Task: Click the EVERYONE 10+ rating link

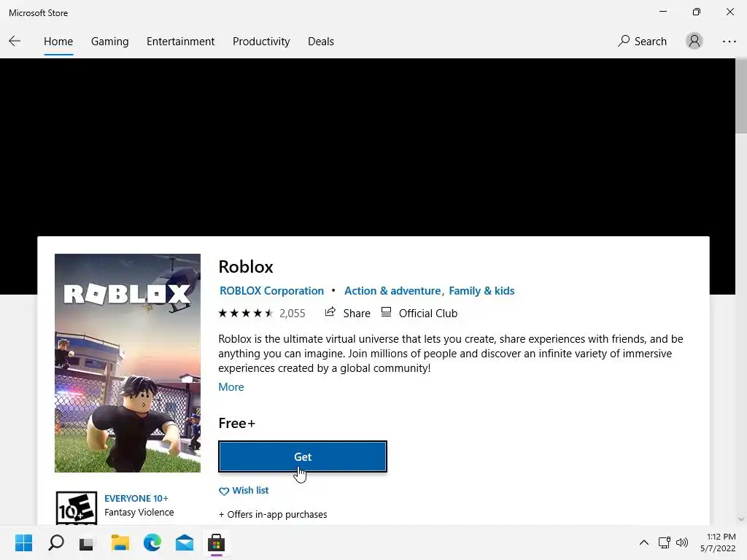Action: coord(136,498)
